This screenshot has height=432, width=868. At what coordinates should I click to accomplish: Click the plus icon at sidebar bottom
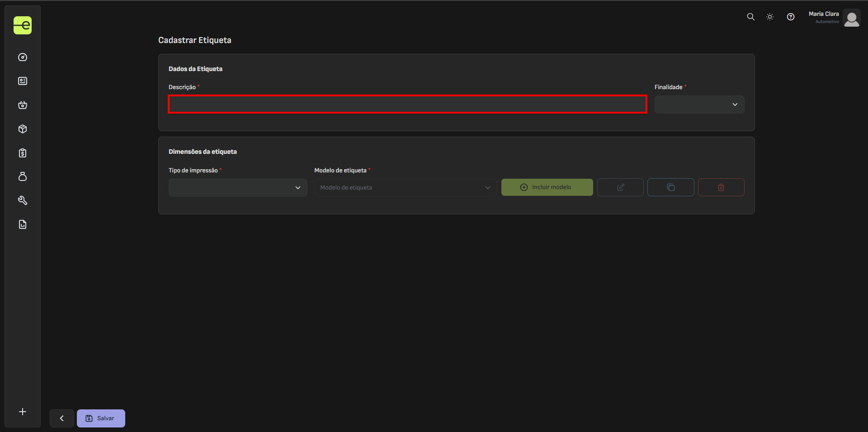[23, 412]
